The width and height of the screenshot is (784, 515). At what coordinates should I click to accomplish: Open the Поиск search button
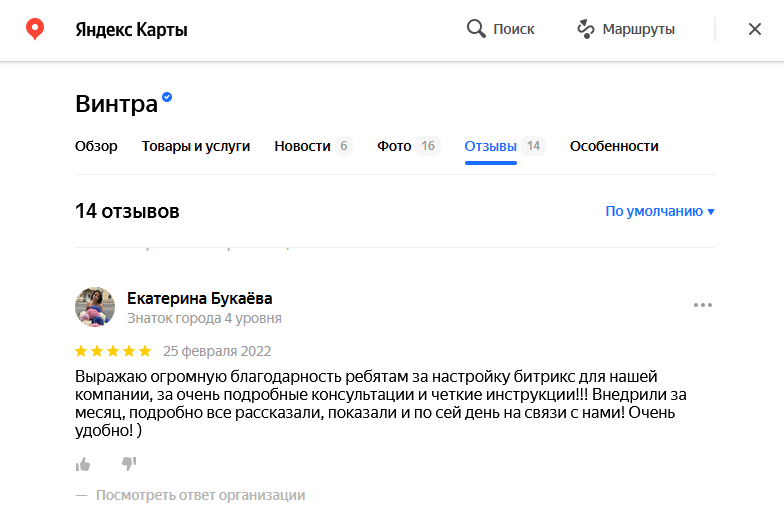pyautogui.click(x=500, y=29)
